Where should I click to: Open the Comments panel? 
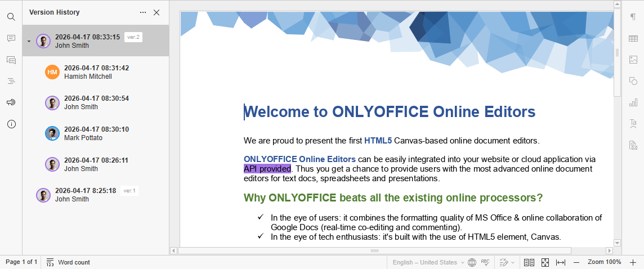[11, 38]
